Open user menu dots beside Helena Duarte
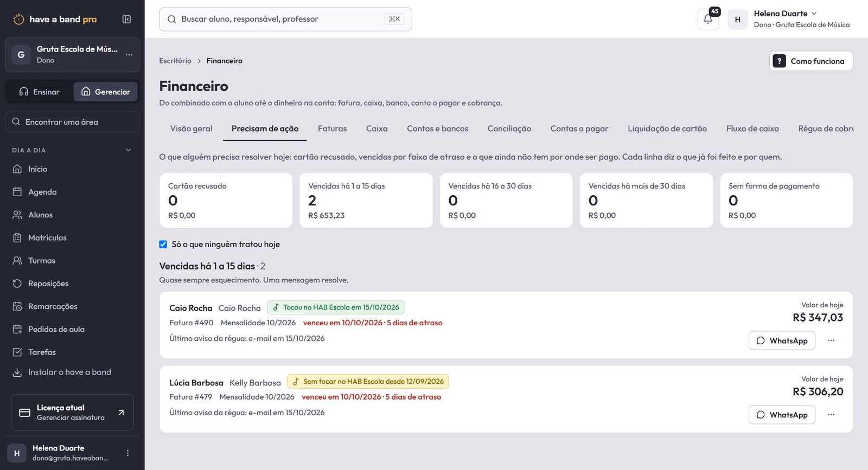 [x=127, y=453]
